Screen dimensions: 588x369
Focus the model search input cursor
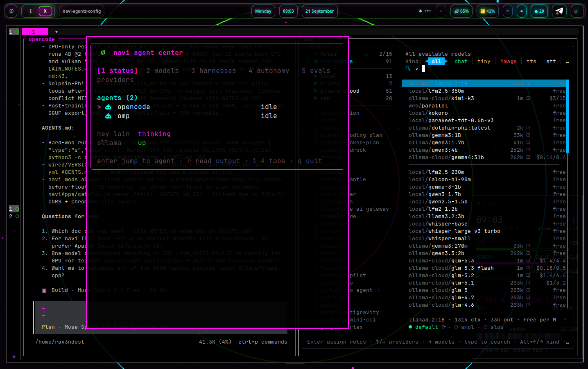(423, 69)
